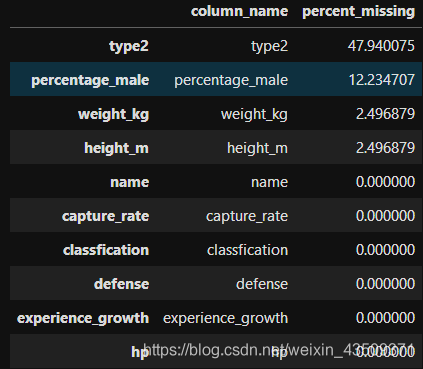This screenshot has width=423, height=369.
Task: Select the bold type2 row index
Action: pyautogui.click(x=129, y=46)
